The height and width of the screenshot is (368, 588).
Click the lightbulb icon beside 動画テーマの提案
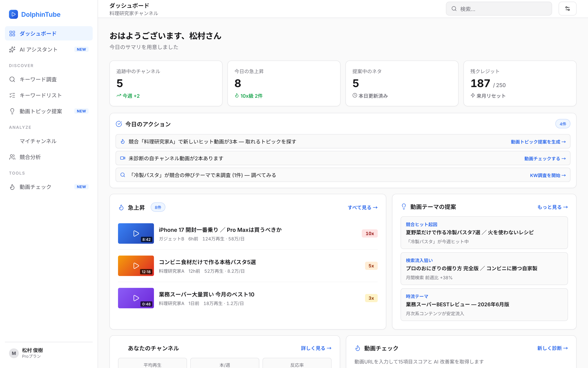404,207
